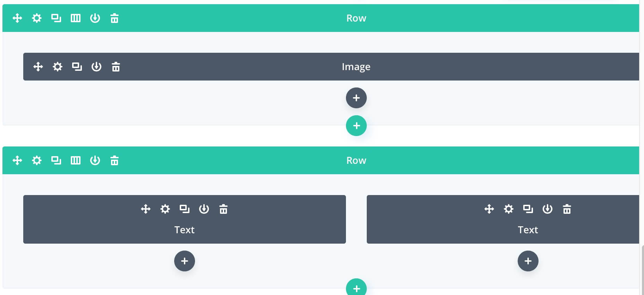Delete the right Text module
This screenshot has height=295, width=644.
click(567, 209)
